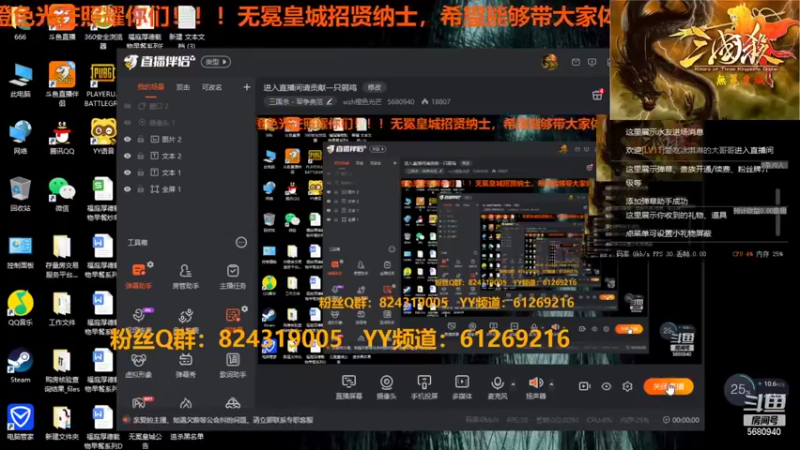
Task: Switch to 双击 scene tab
Action: (x=183, y=87)
